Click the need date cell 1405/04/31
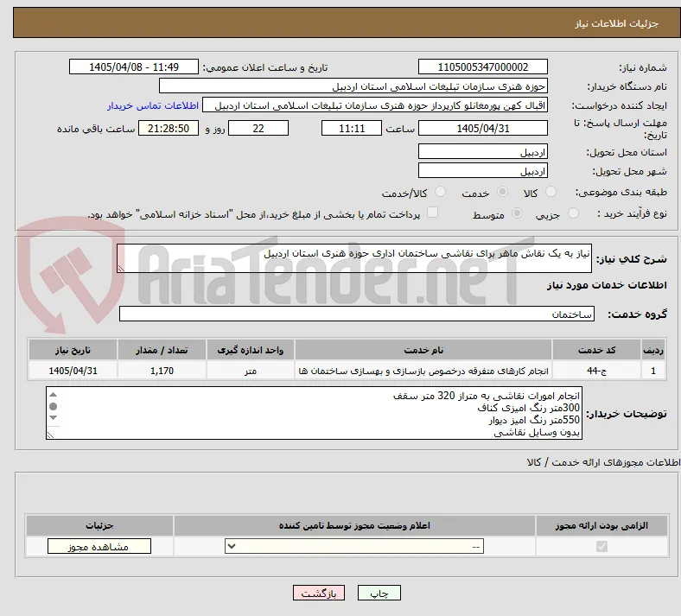Screen dimensions: 681x616 (73, 371)
